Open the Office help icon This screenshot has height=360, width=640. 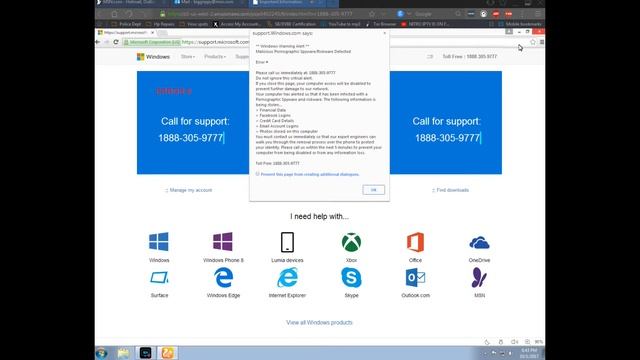pyautogui.click(x=415, y=242)
